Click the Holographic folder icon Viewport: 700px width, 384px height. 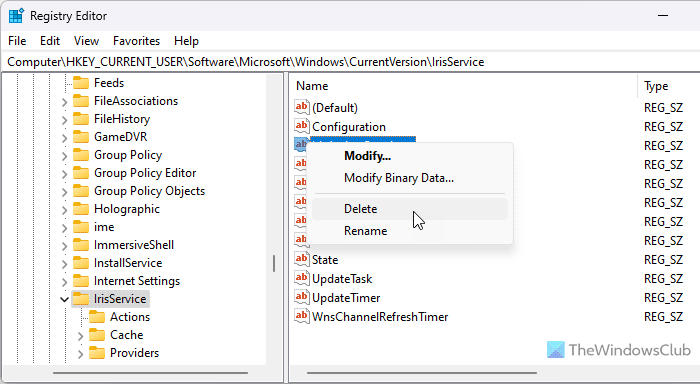coord(81,209)
